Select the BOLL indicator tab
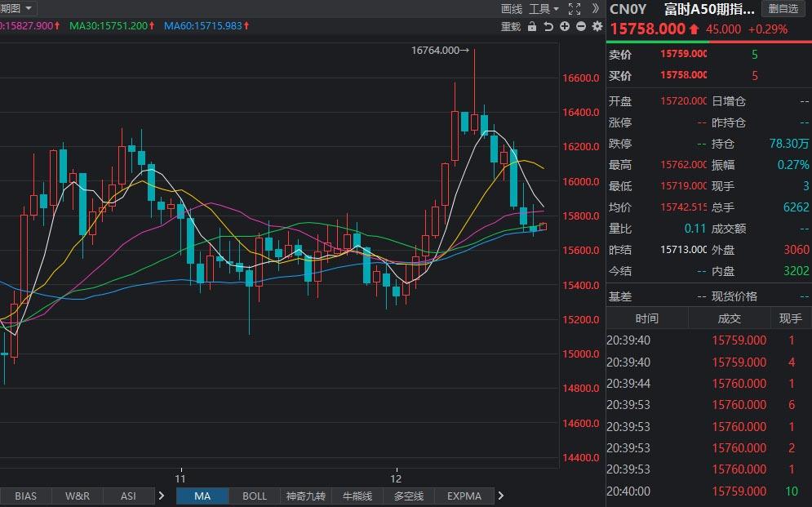The image size is (812, 507). click(255, 496)
